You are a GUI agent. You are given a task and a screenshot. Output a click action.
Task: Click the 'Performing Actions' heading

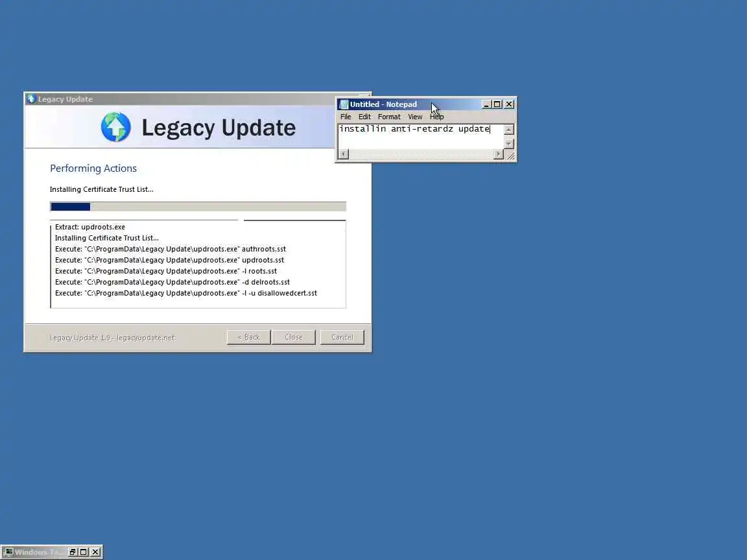tap(93, 168)
